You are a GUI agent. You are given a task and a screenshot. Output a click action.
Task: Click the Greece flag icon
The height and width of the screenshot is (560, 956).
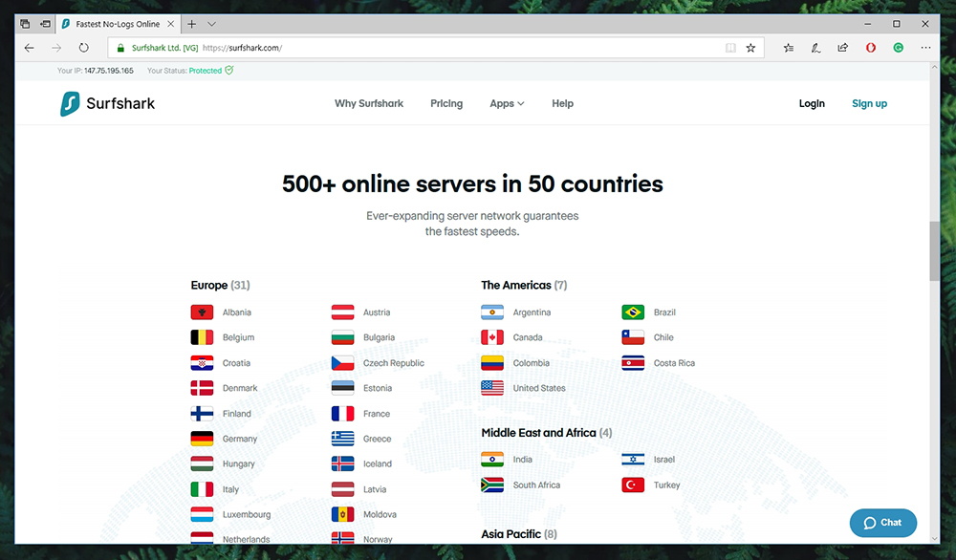[342, 439]
